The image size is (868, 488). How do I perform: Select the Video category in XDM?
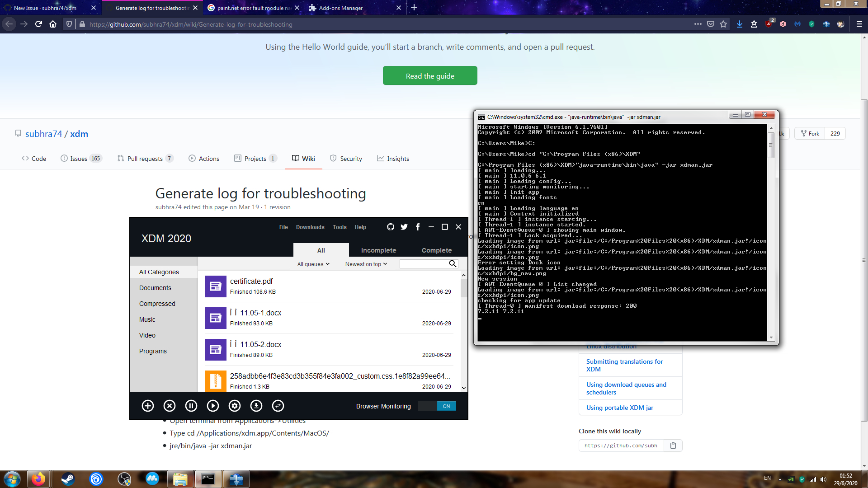pyautogui.click(x=147, y=335)
